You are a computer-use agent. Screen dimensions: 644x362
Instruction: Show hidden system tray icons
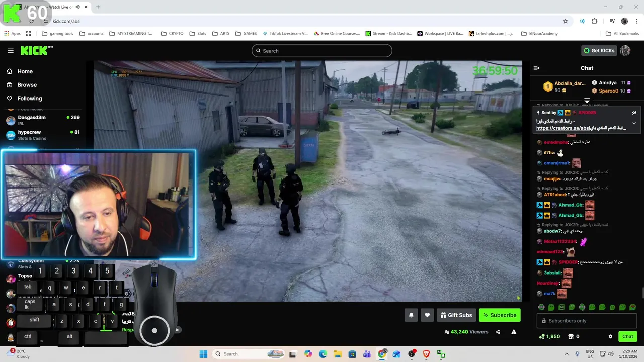coord(567,354)
